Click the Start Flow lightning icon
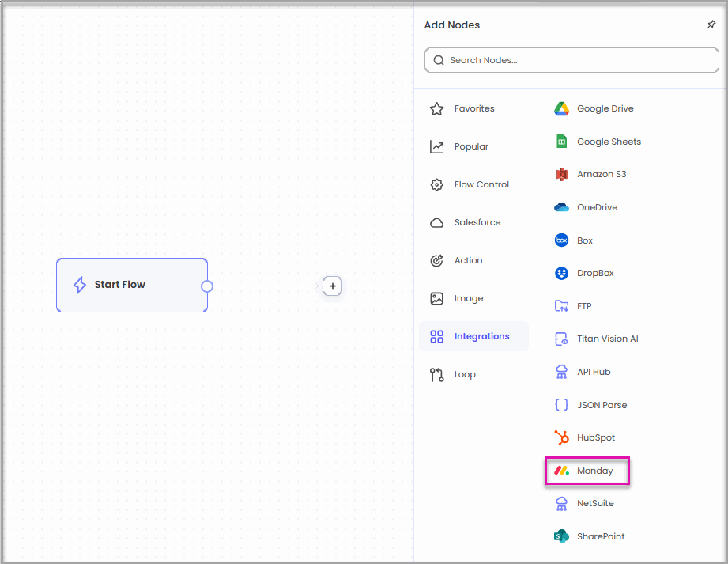This screenshot has width=728, height=564. coord(80,285)
